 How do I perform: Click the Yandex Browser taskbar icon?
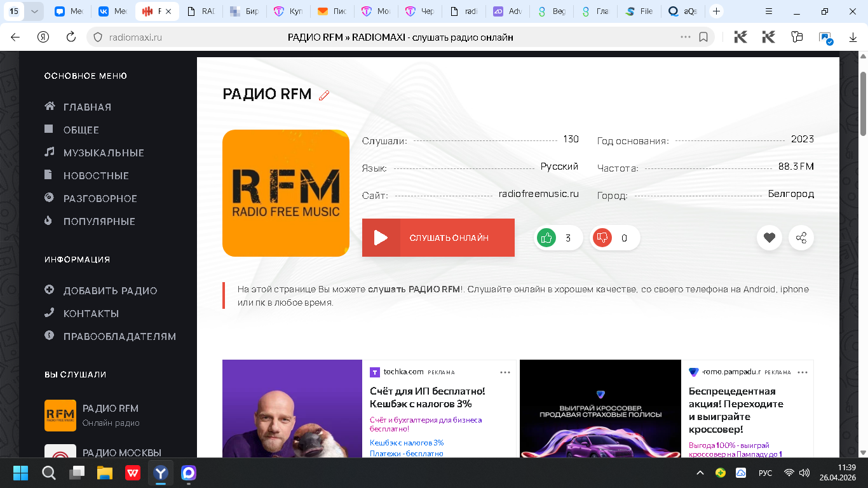160,473
